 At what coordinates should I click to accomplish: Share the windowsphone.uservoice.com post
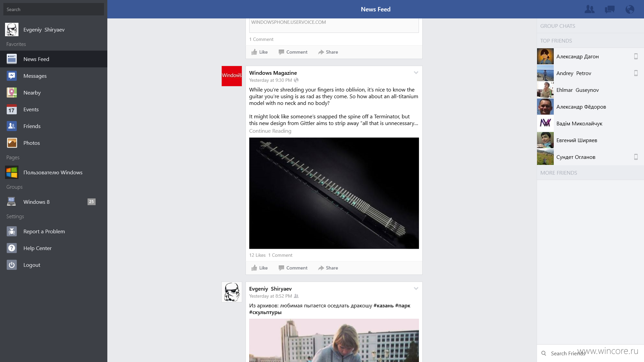pos(328,52)
